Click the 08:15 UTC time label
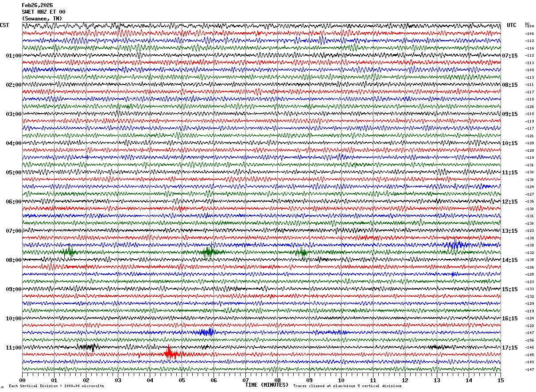Screen dimensions: 536x392 [x=510, y=85]
